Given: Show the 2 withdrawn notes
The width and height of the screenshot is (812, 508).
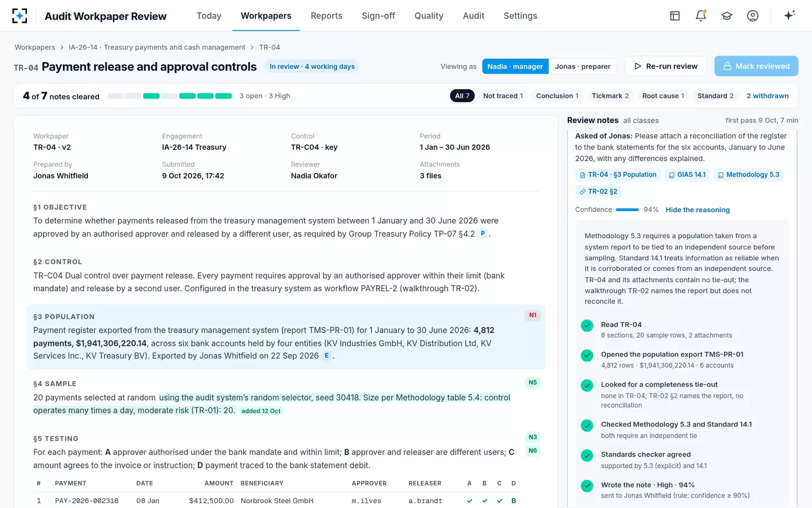Looking at the screenshot, I should click(767, 96).
